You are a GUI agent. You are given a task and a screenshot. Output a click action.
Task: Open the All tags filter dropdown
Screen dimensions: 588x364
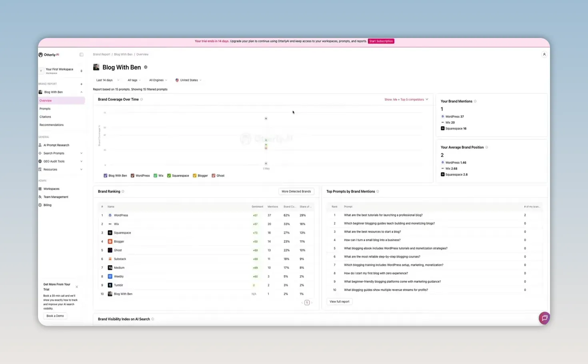click(x=134, y=80)
